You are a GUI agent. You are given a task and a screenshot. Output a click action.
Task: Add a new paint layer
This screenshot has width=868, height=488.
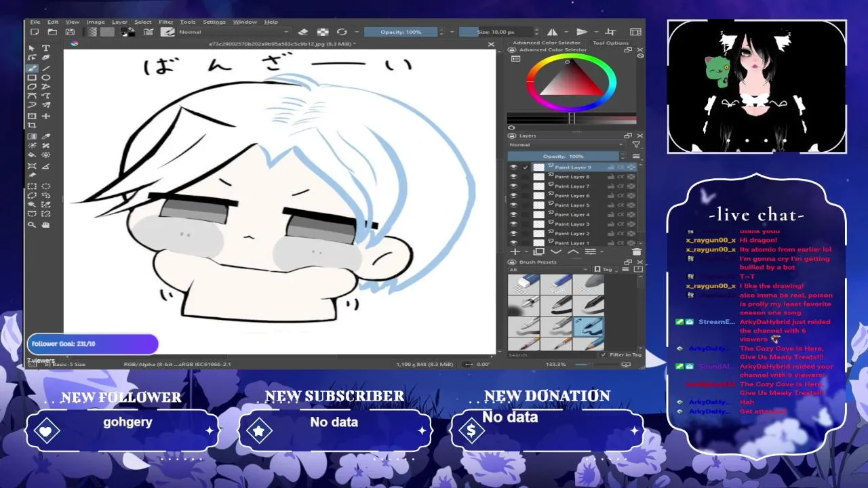[514, 251]
